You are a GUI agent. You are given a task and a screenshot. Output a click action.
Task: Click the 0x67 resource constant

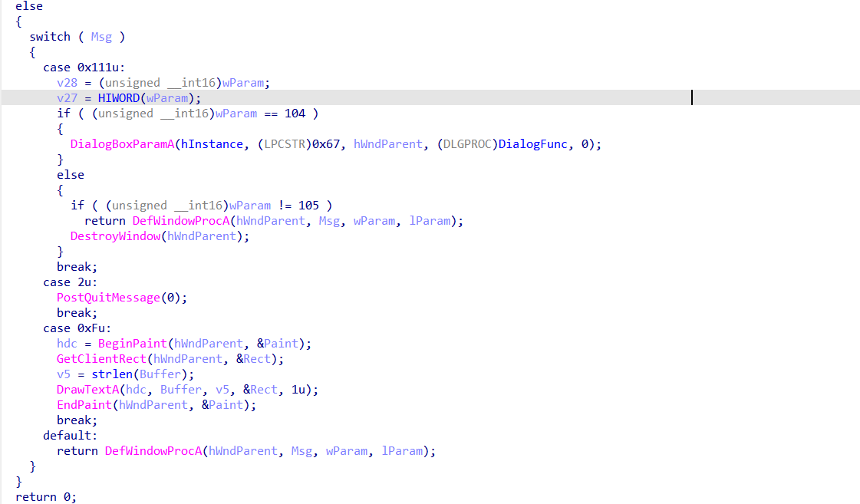click(326, 144)
